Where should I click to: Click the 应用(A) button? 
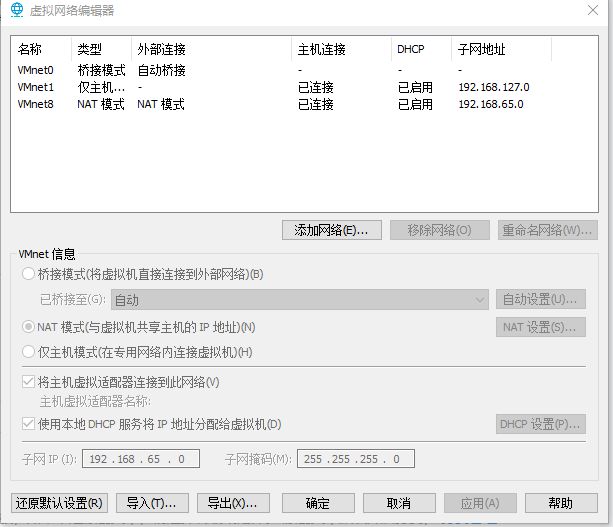coord(480,503)
